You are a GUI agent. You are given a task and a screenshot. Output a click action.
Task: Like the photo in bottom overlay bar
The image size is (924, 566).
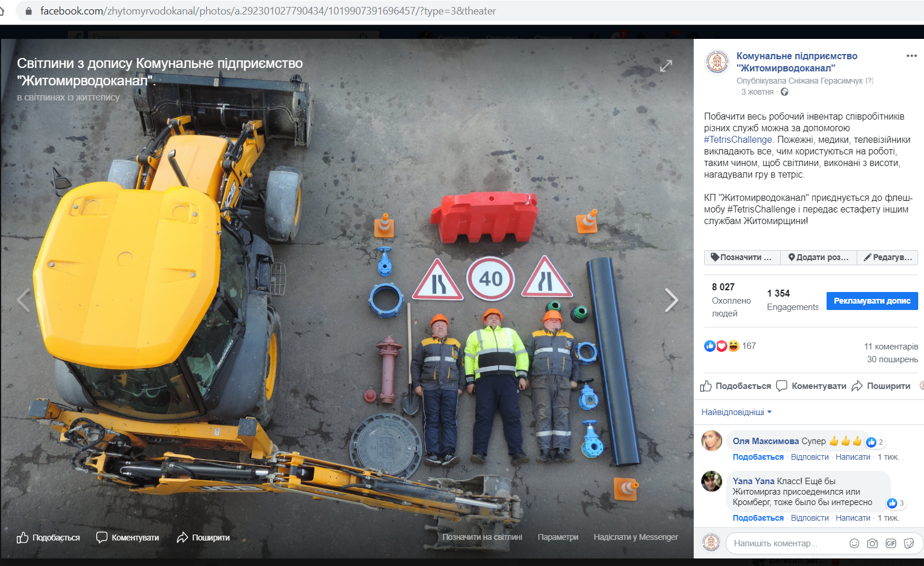[x=49, y=538]
